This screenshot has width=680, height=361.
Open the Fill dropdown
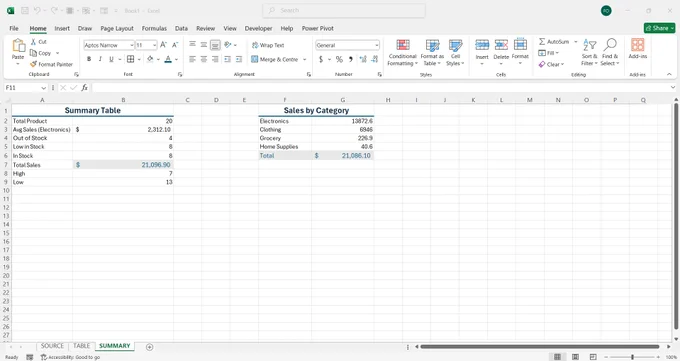[549, 53]
